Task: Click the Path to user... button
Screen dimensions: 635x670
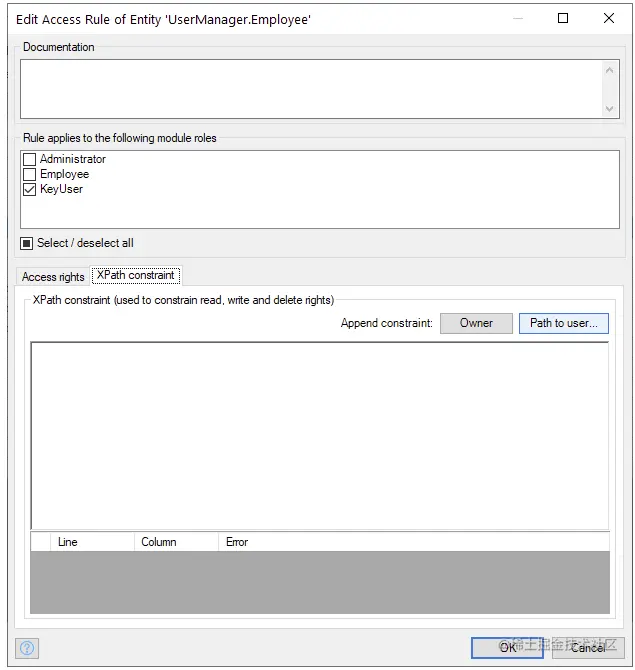Action: point(564,323)
